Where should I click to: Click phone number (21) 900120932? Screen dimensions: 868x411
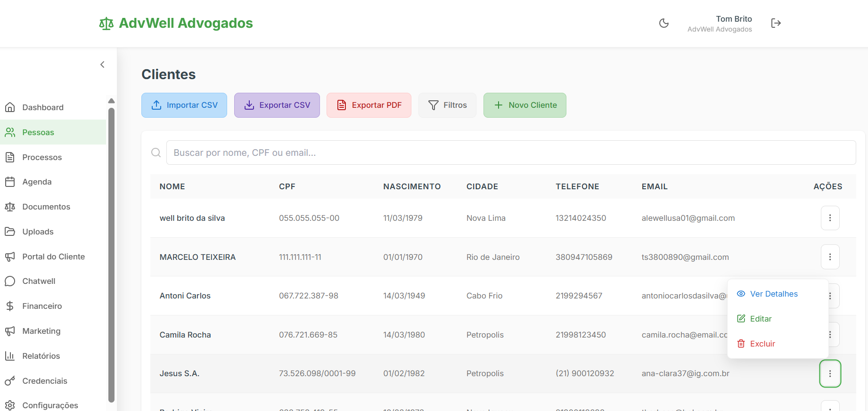pyautogui.click(x=585, y=373)
